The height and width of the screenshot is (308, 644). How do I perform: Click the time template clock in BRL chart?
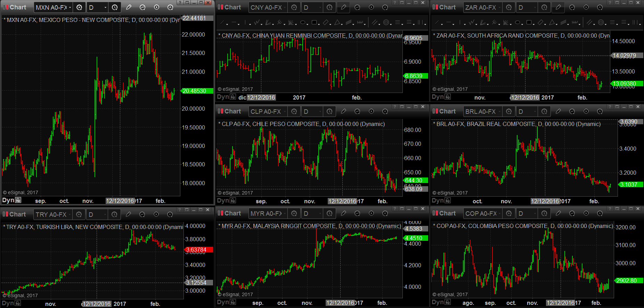(544, 111)
